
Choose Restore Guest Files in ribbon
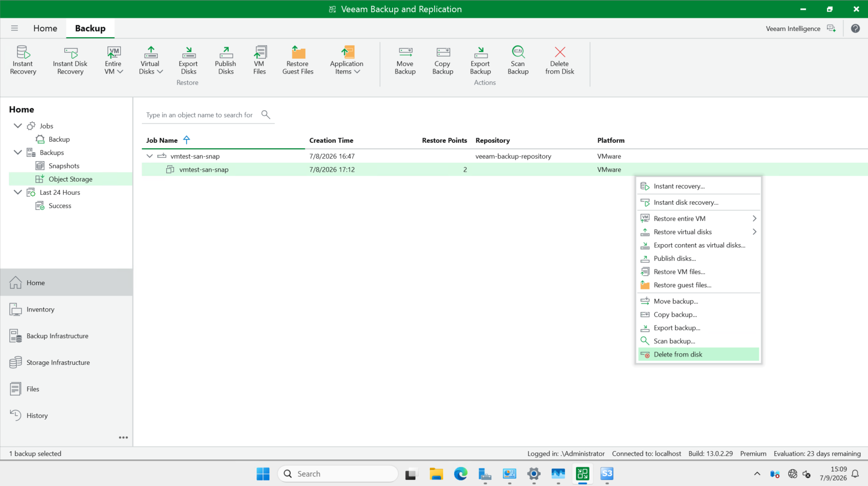tap(298, 60)
